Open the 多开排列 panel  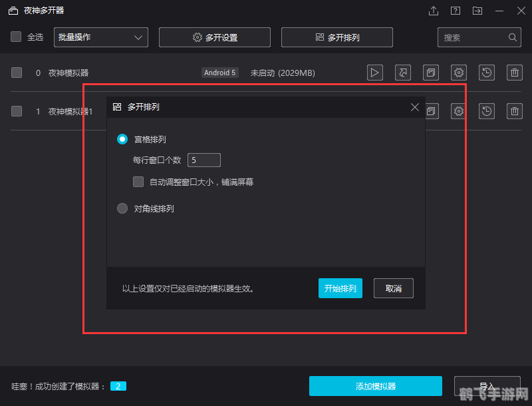click(336, 37)
